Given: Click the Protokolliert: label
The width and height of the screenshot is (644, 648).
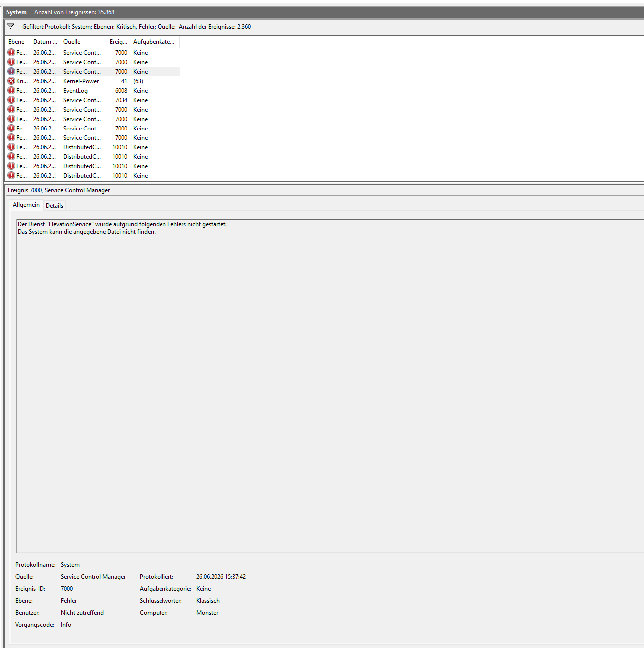Looking at the screenshot, I should click(x=157, y=576).
